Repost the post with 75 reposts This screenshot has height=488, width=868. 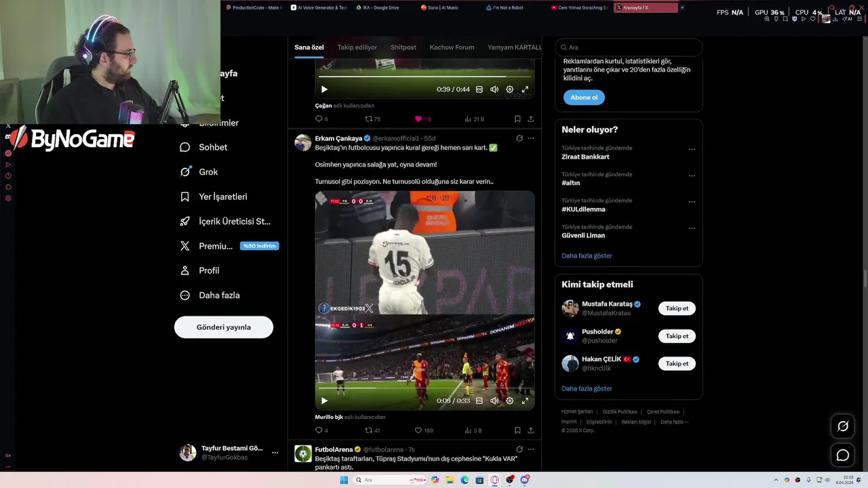click(372, 119)
